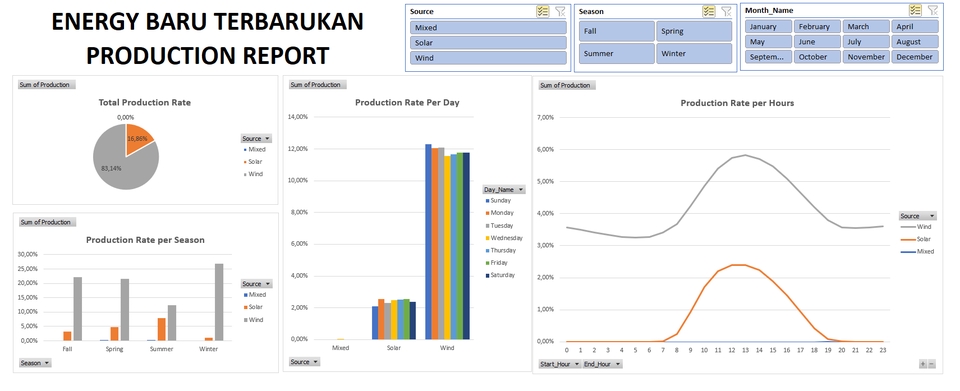
Task: Select Fall in Season slicer
Action: point(617,31)
